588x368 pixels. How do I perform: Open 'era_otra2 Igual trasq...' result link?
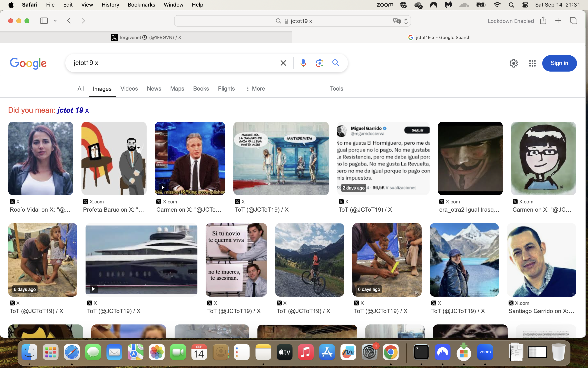(x=469, y=210)
